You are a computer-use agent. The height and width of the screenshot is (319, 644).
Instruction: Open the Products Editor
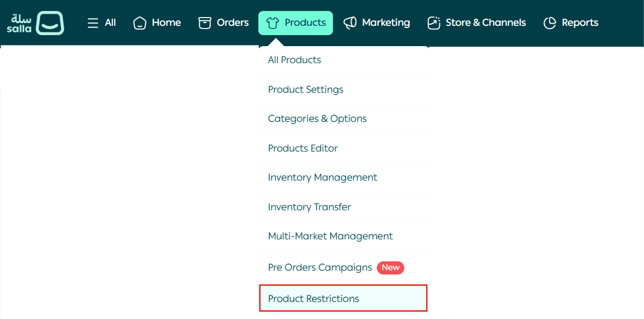tap(303, 148)
